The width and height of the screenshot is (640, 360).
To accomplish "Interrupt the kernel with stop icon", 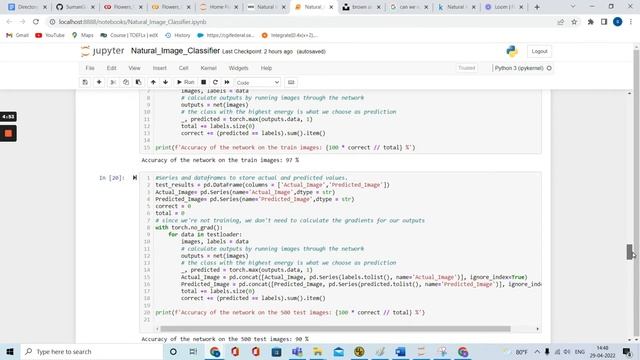I will point(203,82).
